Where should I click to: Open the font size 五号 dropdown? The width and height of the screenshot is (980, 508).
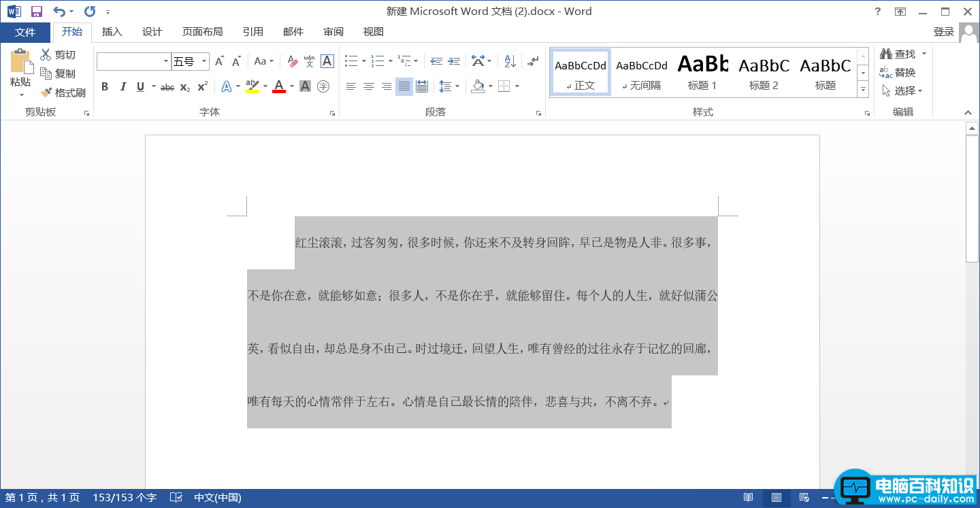pos(204,62)
